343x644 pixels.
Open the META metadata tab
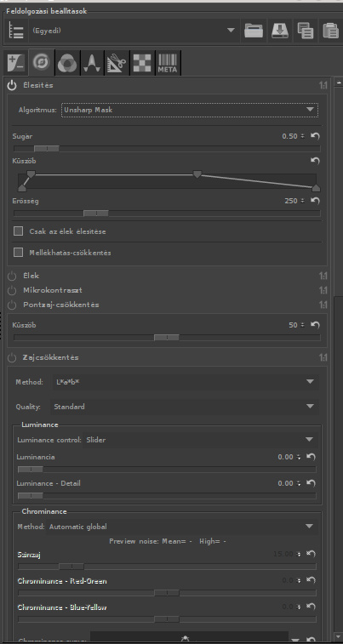(x=168, y=63)
